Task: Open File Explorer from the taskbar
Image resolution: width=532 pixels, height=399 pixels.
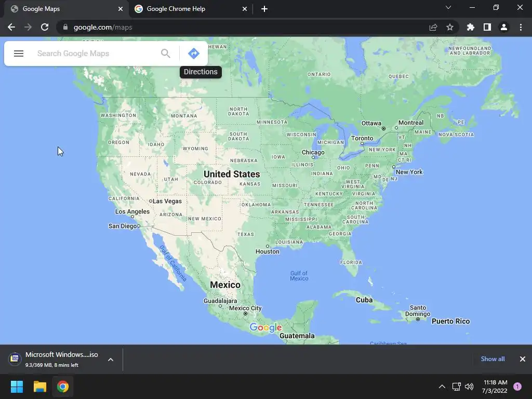Action: (39, 387)
